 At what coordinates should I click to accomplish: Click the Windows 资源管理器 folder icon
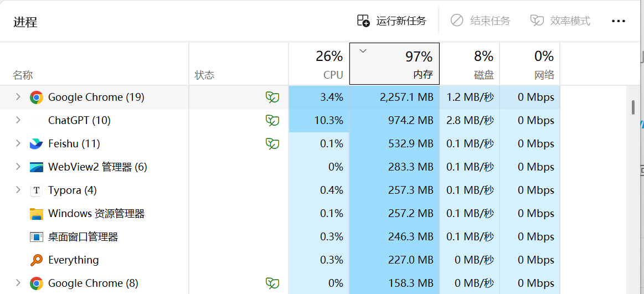[x=37, y=214]
